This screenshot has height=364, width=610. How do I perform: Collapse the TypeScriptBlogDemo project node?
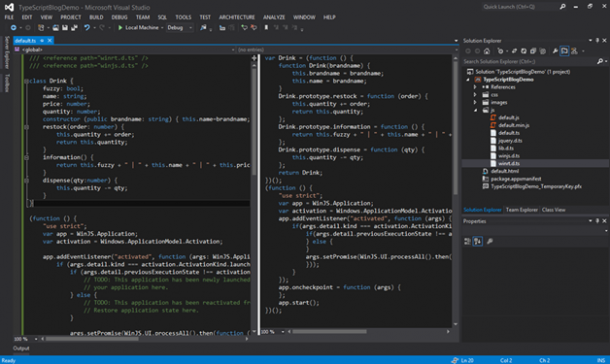tap(468, 80)
